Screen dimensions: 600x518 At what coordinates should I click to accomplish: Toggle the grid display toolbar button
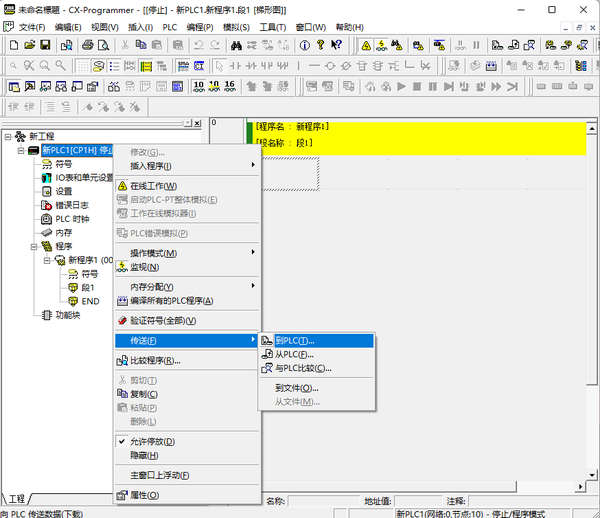point(83,66)
